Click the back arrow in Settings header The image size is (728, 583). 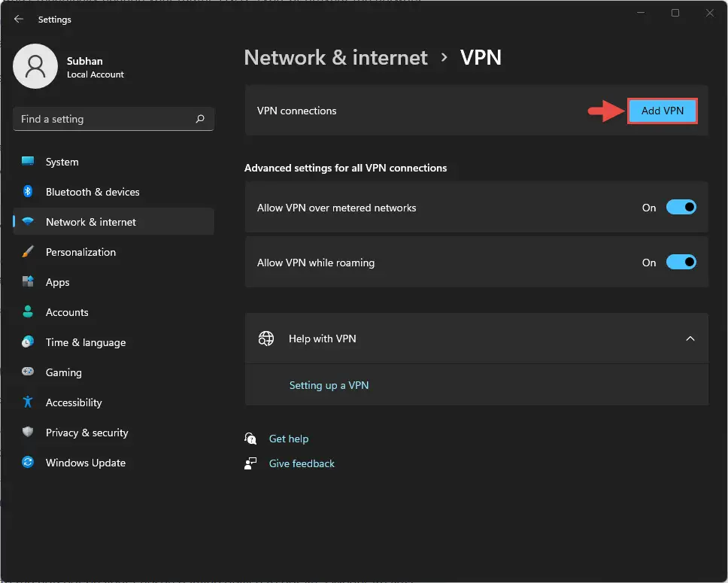(x=19, y=19)
